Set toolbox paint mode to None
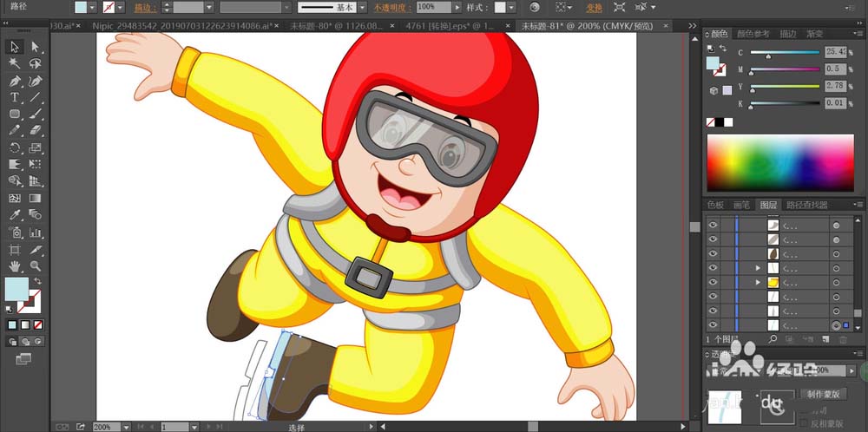 point(38,324)
